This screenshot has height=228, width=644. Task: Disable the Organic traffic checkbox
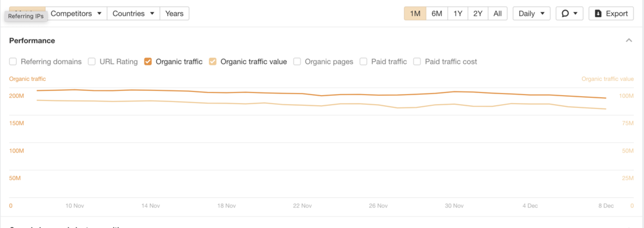[x=148, y=61]
